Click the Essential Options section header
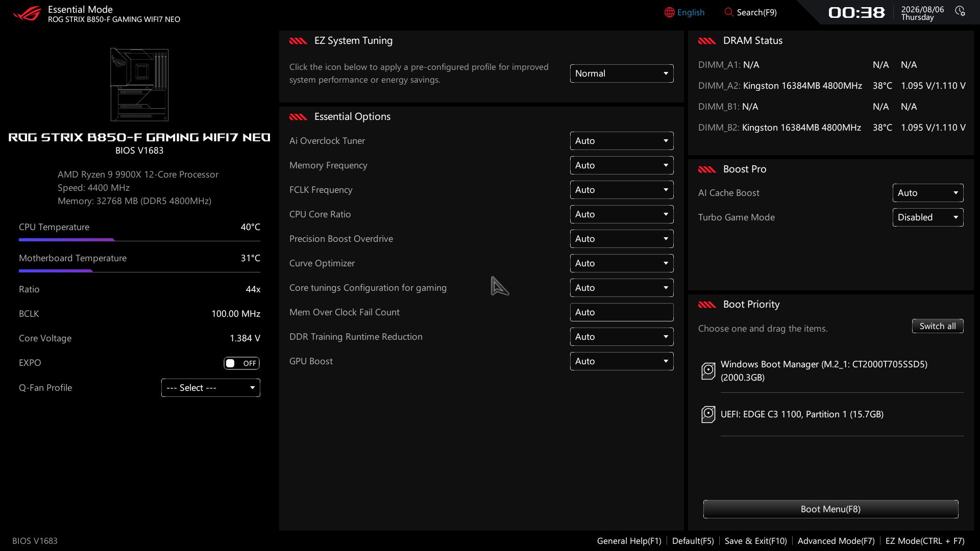 pyautogui.click(x=352, y=117)
